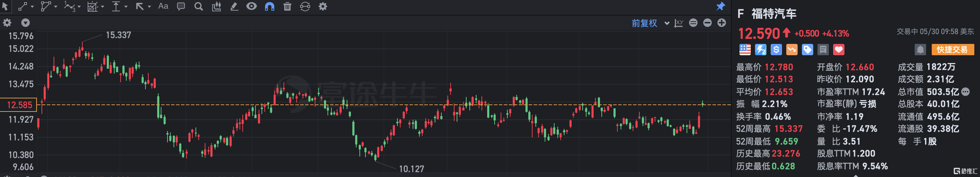This screenshot has width=980, height=177.
Task: Open the 前复权 adjustment dropdown
Action: click(650, 23)
